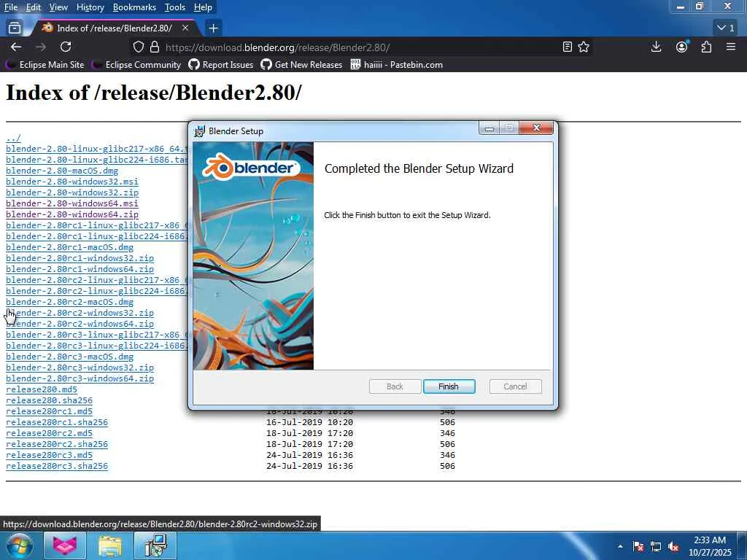747x560 pixels.
Task: Click blender-2.80rc1-macOS.dmg link
Action: click(69, 247)
